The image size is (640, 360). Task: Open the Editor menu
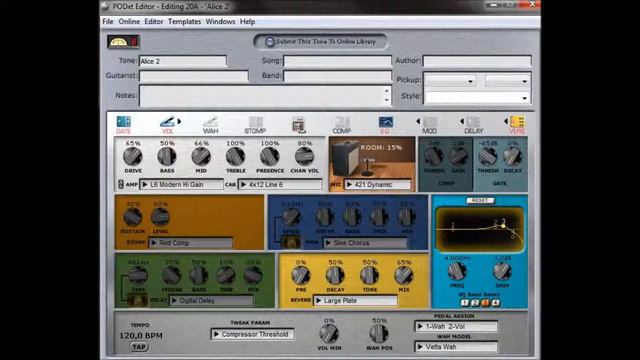coord(154,22)
